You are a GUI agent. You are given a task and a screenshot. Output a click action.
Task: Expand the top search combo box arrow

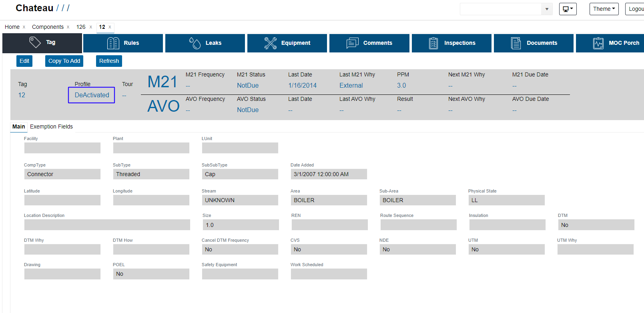tap(547, 9)
